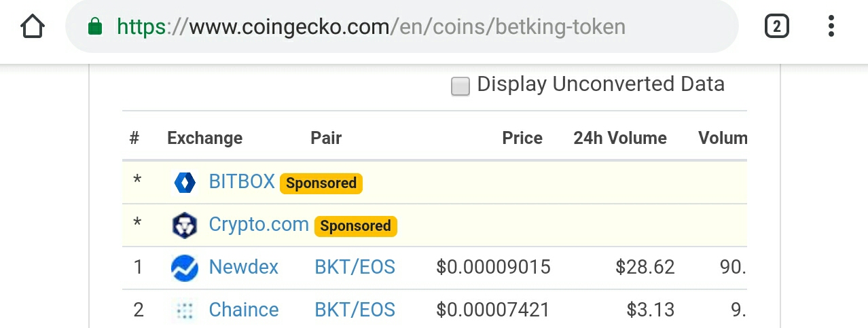The image size is (868, 328).
Task: Open the three-dot browser menu
Action: (x=831, y=26)
